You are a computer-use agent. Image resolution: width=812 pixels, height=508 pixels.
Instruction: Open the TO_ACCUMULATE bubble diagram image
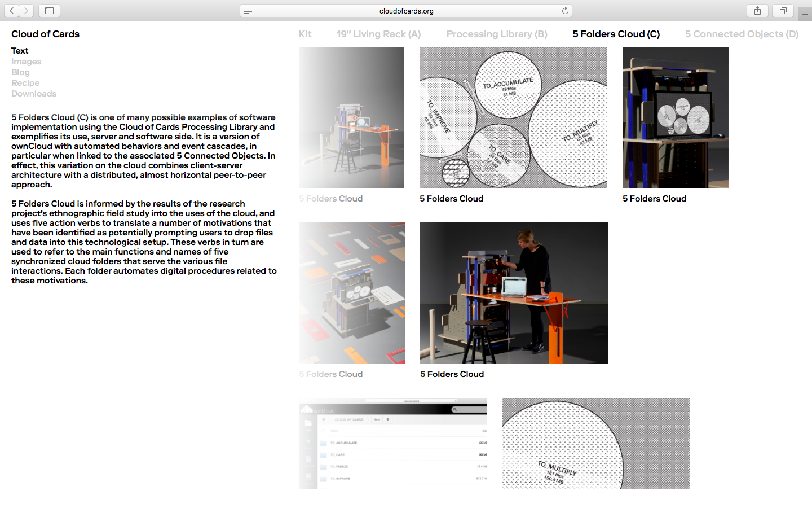point(513,117)
